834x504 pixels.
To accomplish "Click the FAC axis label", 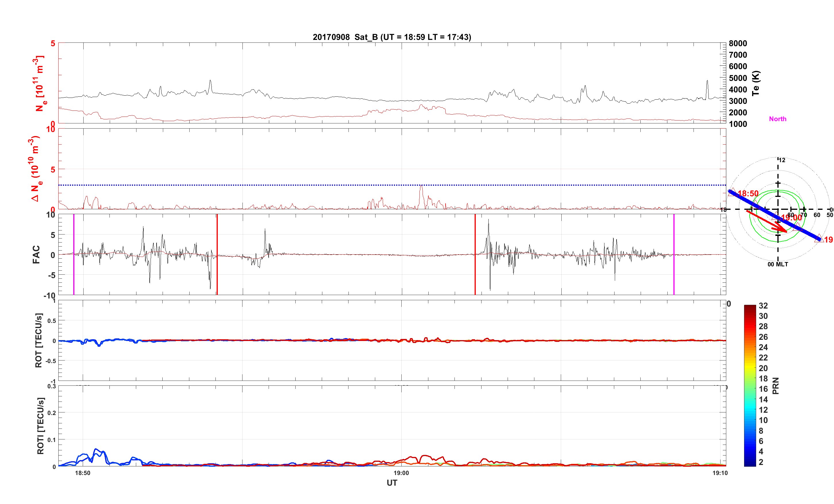I will (x=36, y=254).
